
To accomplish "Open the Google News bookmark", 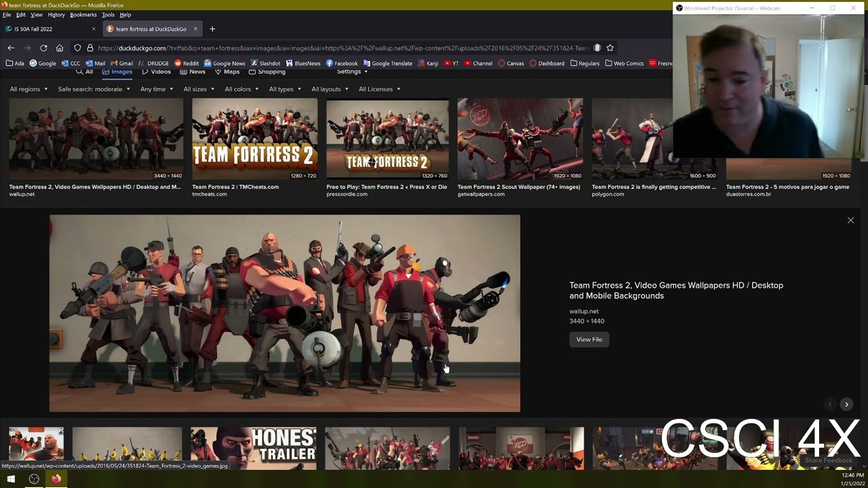I will click(224, 64).
